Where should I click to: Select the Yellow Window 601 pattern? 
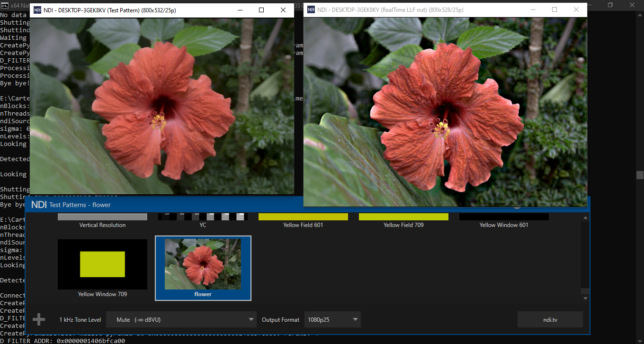coord(504,221)
